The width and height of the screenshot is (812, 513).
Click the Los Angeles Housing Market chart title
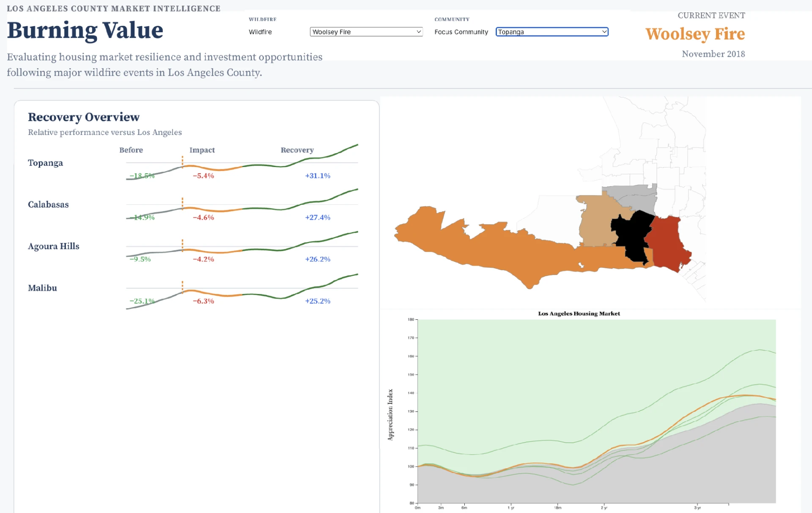click(x=579, y=313)
